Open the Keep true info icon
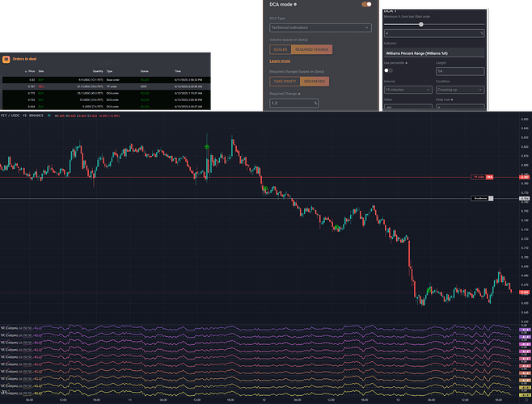Screen dimensions: 532x404 (452, 99)
